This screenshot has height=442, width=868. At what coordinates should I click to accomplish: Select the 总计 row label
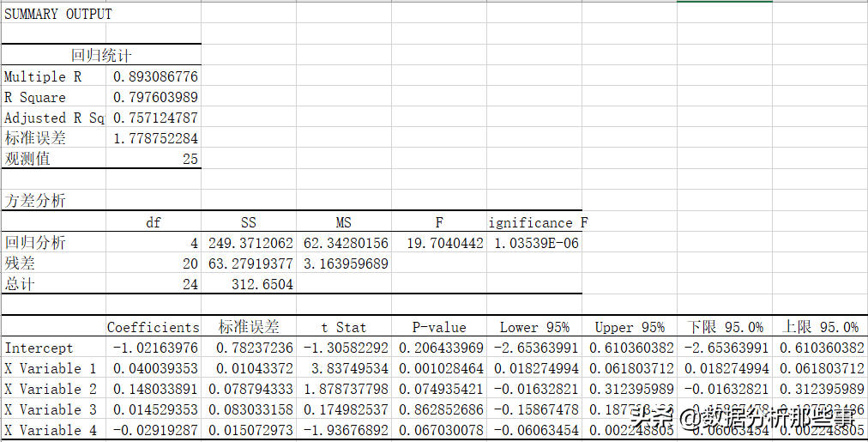[x=20, y=284]
